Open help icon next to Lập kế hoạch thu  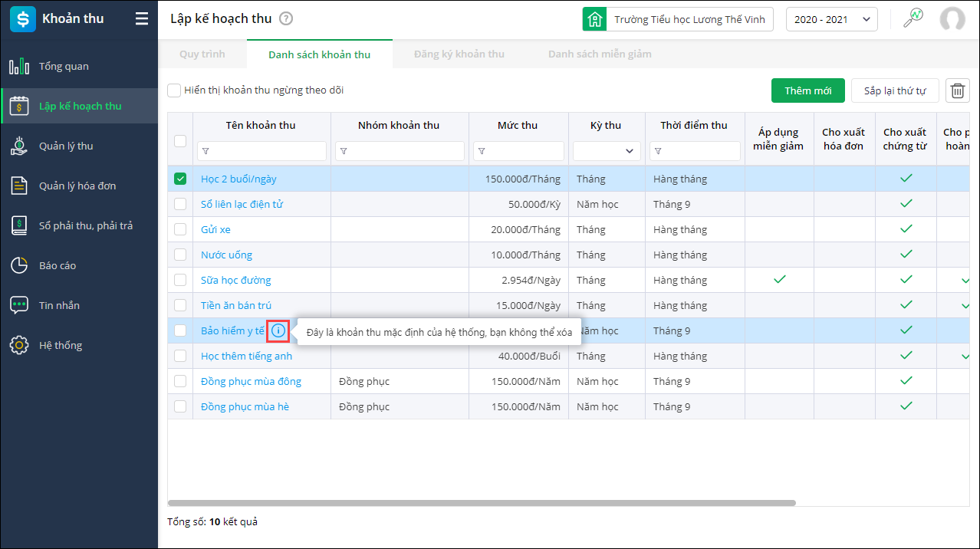coord(286,19)
